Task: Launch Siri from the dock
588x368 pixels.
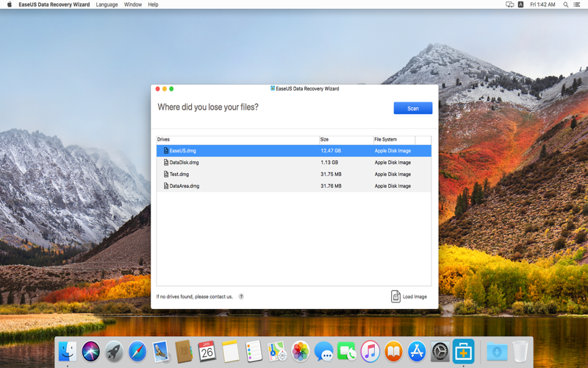Action: [x=90, y=351]
